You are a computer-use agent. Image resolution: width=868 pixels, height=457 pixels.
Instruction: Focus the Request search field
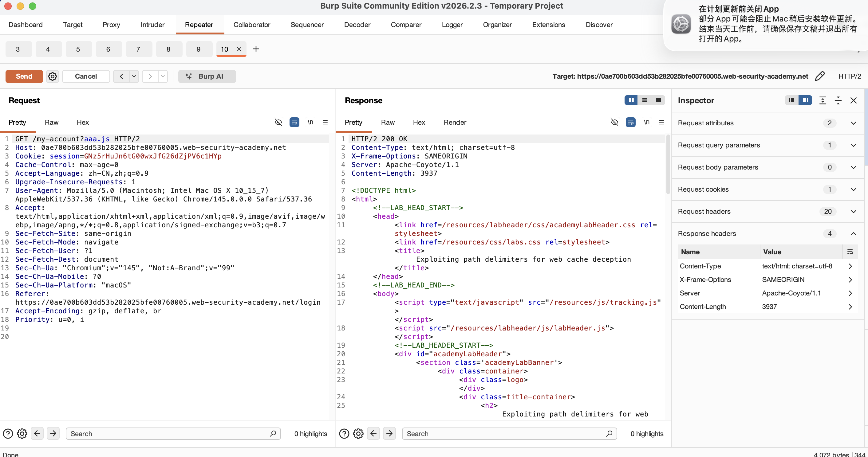173,433
